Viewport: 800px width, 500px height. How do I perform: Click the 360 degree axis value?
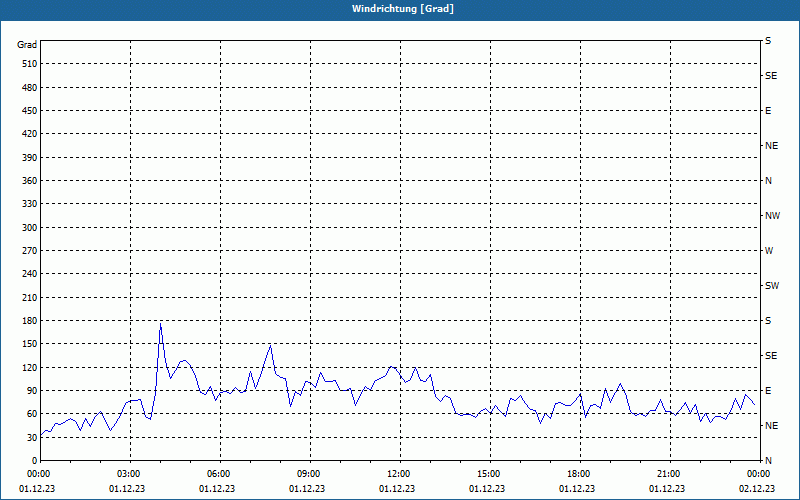point(30,181)
